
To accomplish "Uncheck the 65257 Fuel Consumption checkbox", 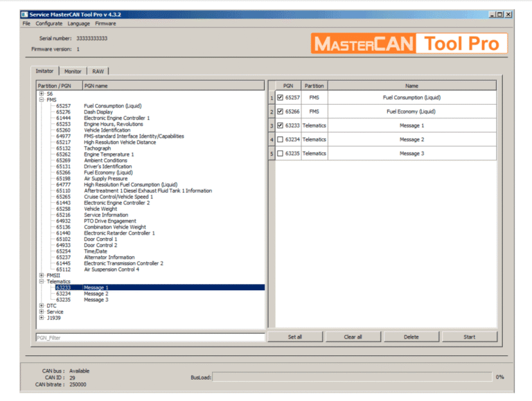I will click(x=280, y=98).
